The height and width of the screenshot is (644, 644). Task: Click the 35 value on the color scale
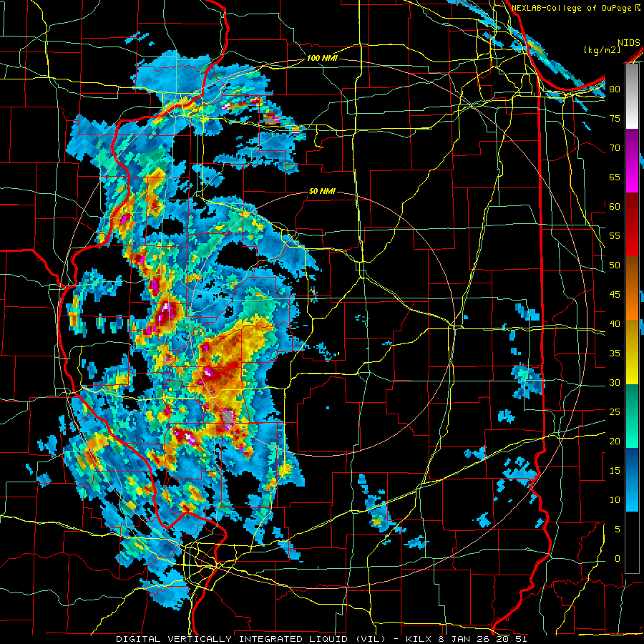[615, 353]
